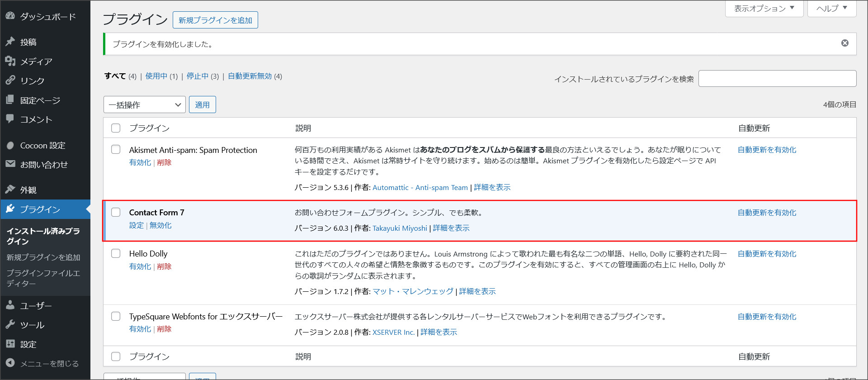Click the installed plugins search field
The width and height of the screenshot is (868, 380).
[x=777, y=79]
